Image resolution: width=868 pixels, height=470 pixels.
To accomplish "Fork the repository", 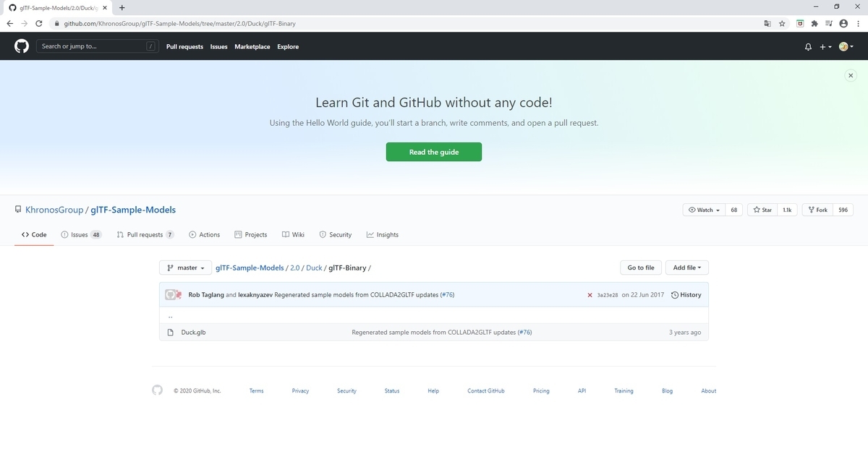I will click(x=817, y=210).
